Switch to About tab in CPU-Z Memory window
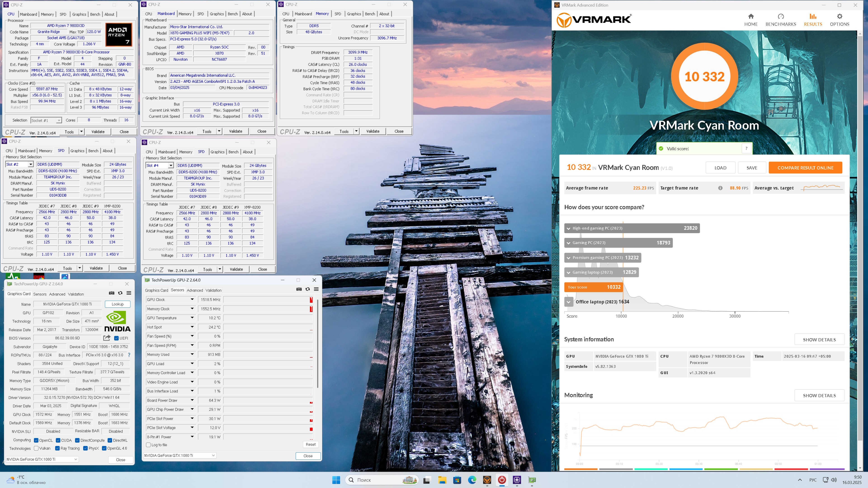 (x=384, y=14)
